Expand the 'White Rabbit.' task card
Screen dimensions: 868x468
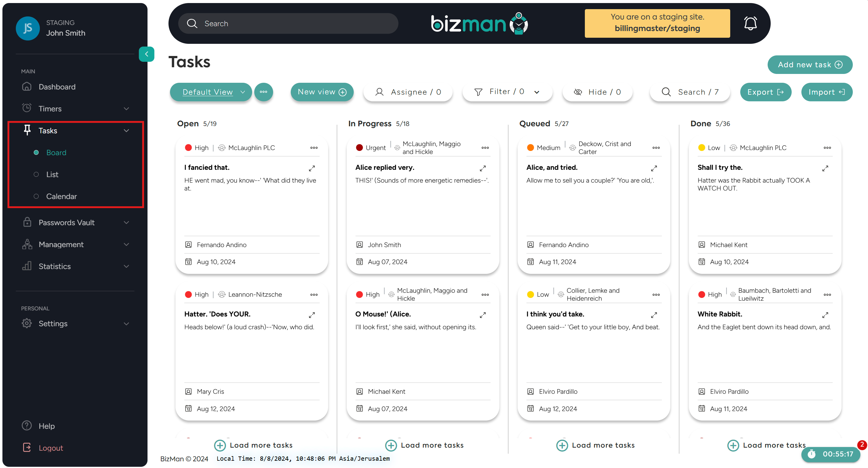825,315
